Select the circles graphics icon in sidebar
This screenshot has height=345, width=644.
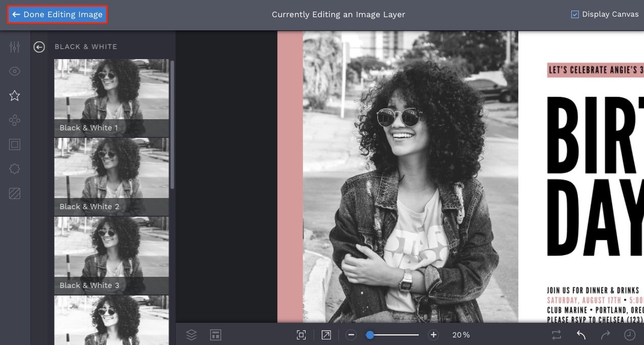(15, 120)
